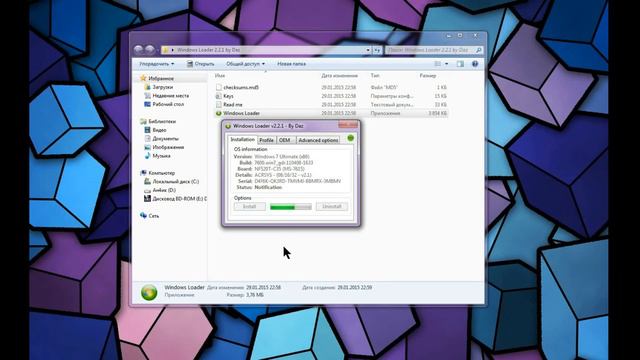Open Изображения library in sidebar
This screenshot has width=640, height=360.
click(168, 147)
